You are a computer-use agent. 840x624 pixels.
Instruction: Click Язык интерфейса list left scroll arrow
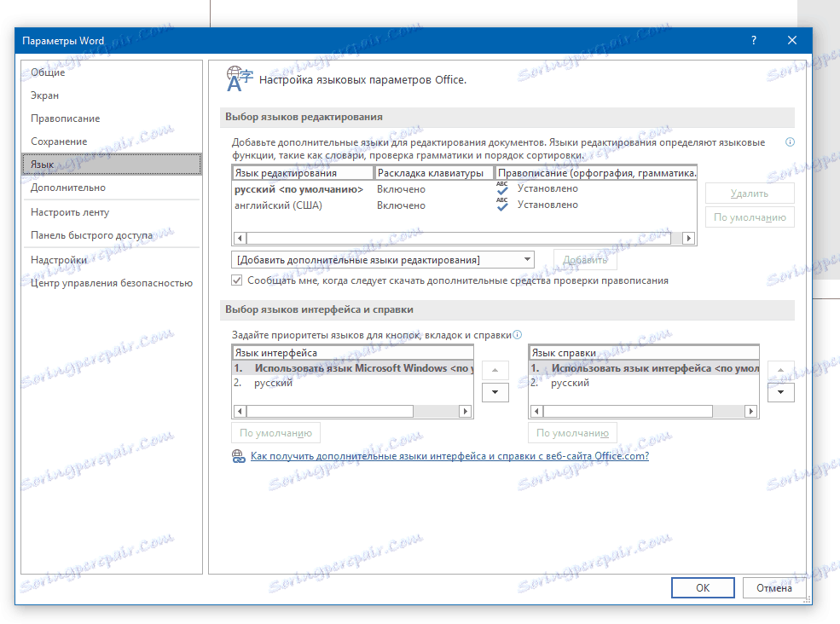240,412
